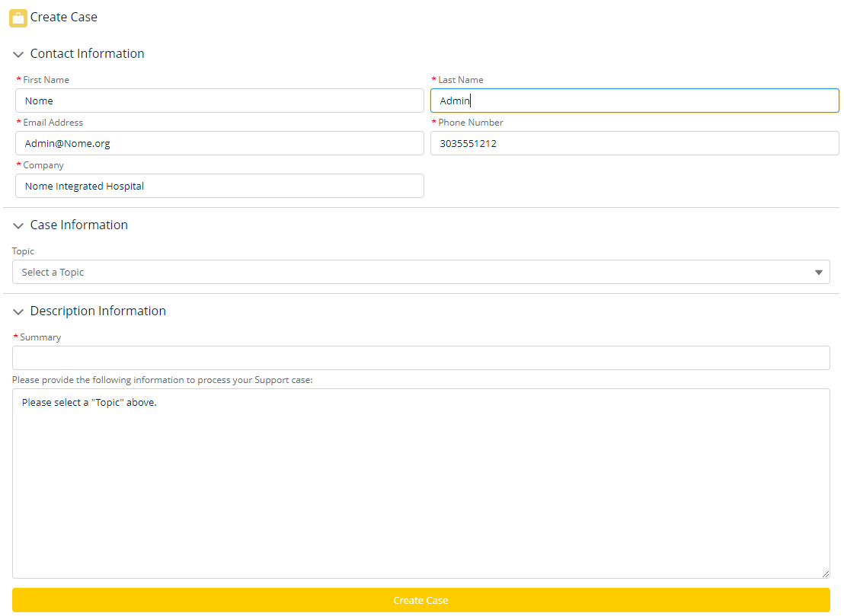This screenshot has height=616, width=844.
Task: Click the Contact Information heading text
Action: [87, 54]
